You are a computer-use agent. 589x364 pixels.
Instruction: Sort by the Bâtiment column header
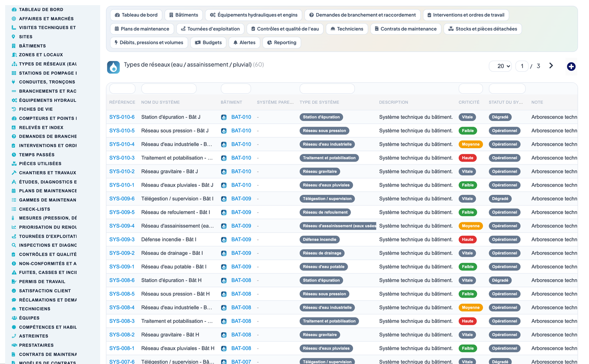[x=232, y=102]
